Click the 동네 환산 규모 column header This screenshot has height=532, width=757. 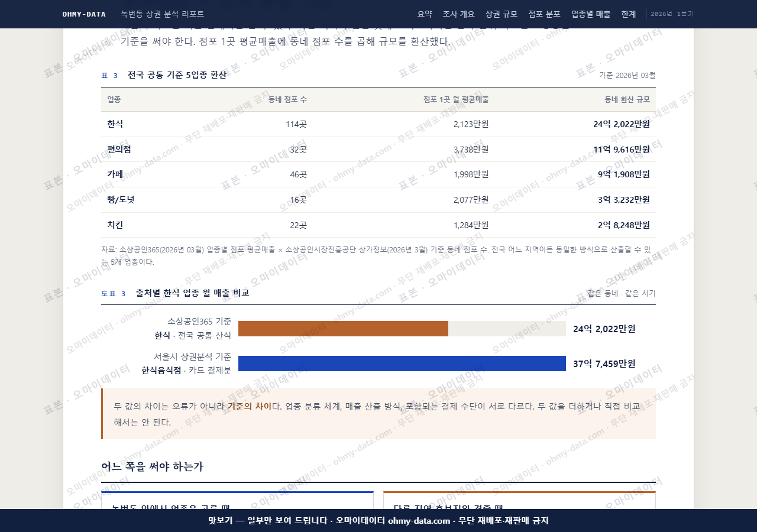[627, 99]
